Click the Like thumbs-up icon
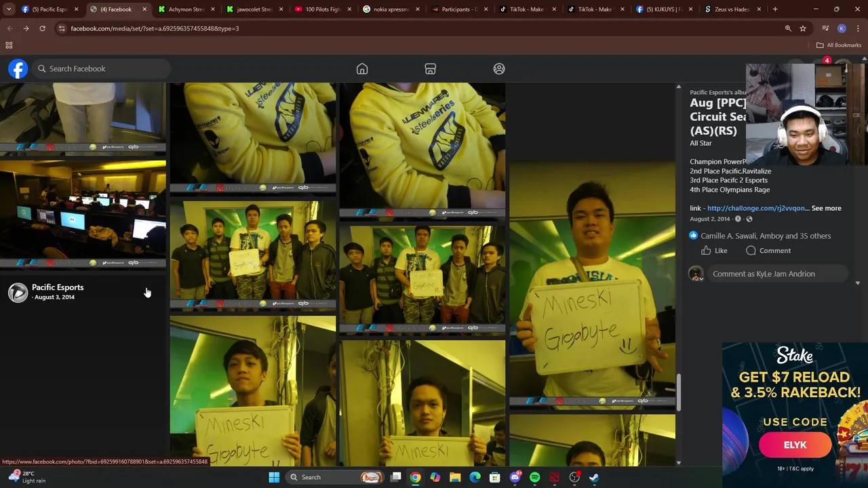This screenshot has width=868, height=488. (x=706, y=251)
